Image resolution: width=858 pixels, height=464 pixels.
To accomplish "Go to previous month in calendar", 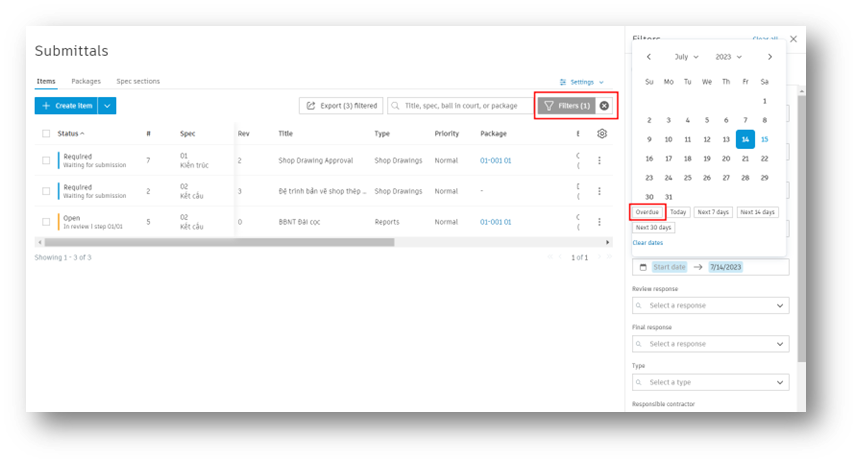I will coord(649,57).
